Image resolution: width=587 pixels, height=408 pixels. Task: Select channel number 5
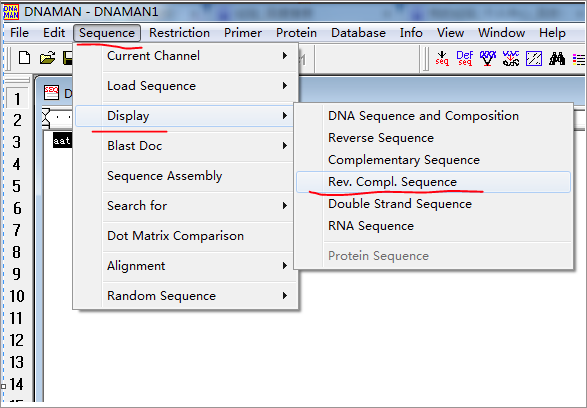[16, 186]
